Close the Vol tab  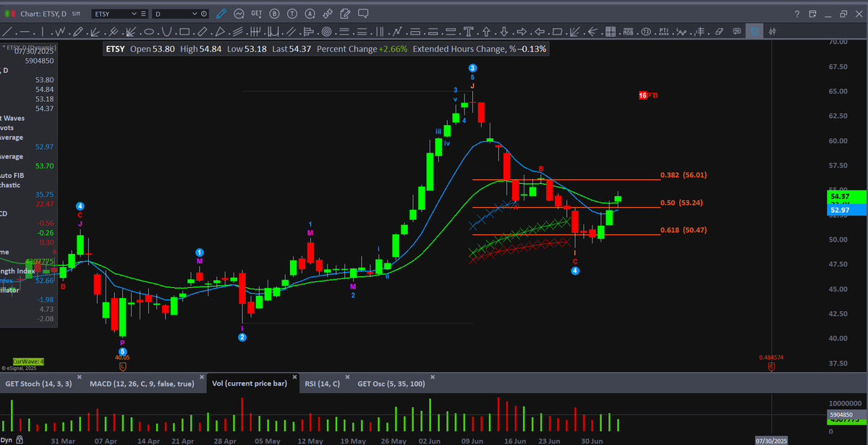pos(294,378)
